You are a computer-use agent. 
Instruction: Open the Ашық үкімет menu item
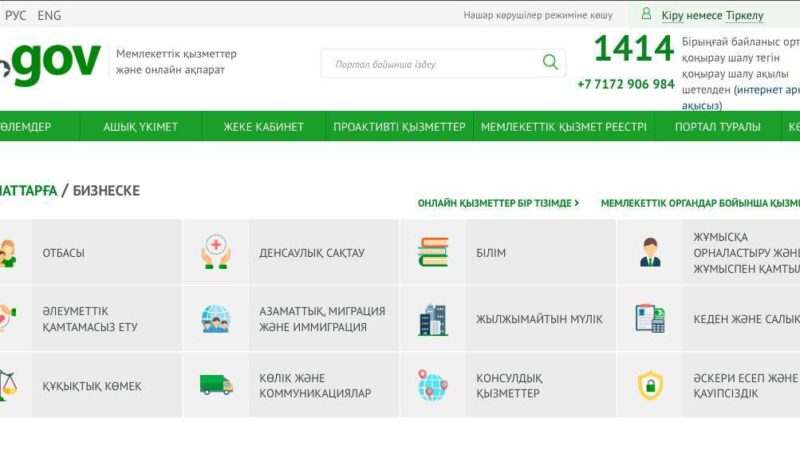[140, 127]
